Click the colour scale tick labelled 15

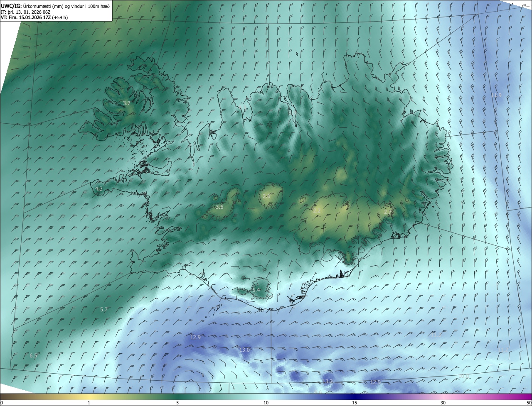(355, 403)
